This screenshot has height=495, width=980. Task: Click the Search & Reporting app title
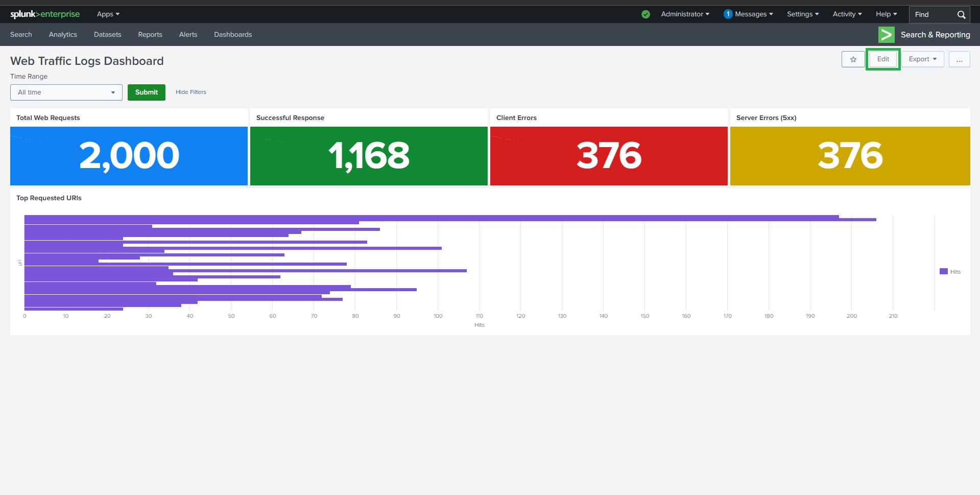tap(935, 35)
